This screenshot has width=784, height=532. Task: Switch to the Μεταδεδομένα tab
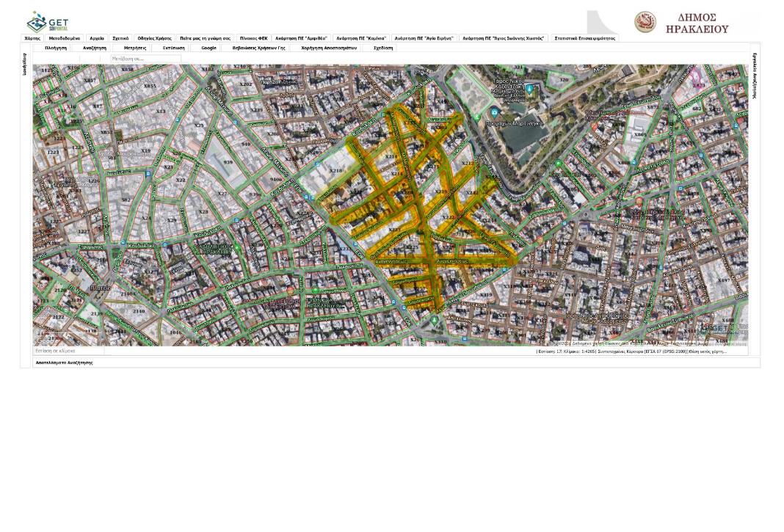coord(65,38)
